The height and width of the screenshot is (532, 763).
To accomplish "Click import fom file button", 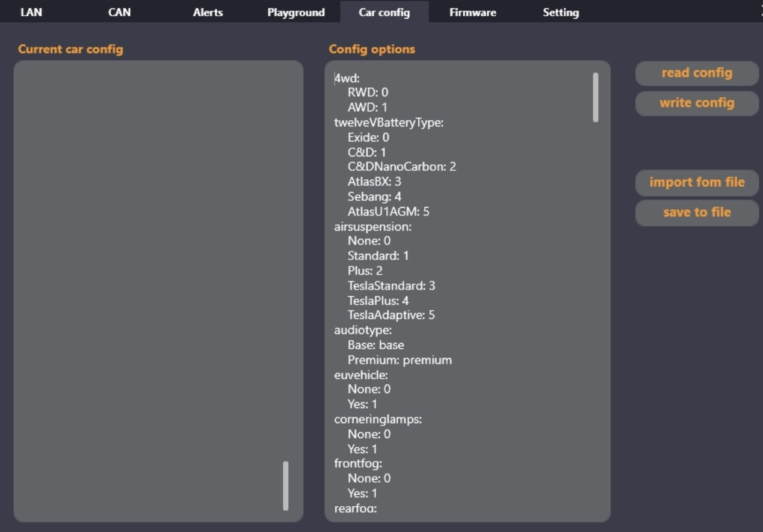I will (x=696, y=182).
